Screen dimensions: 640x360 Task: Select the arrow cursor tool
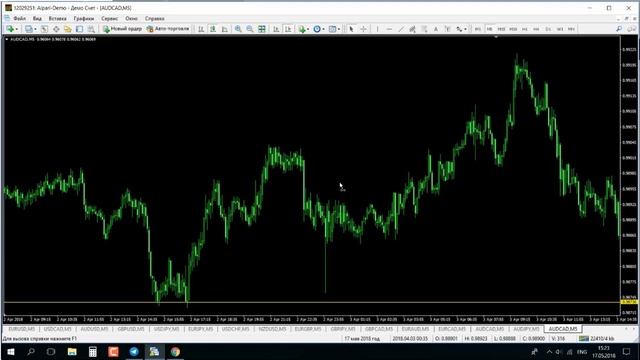[x=351, y=29]
